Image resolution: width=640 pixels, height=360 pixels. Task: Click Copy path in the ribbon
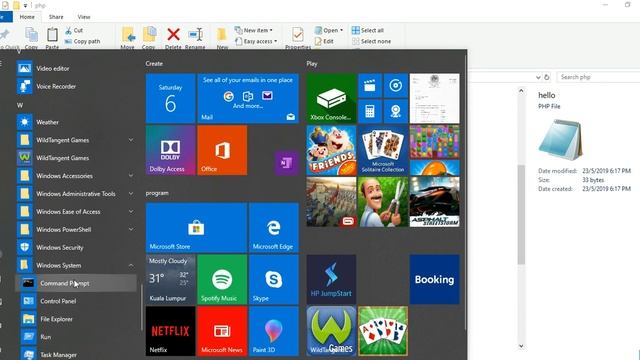pyautogui.click(x=82, y=41)
